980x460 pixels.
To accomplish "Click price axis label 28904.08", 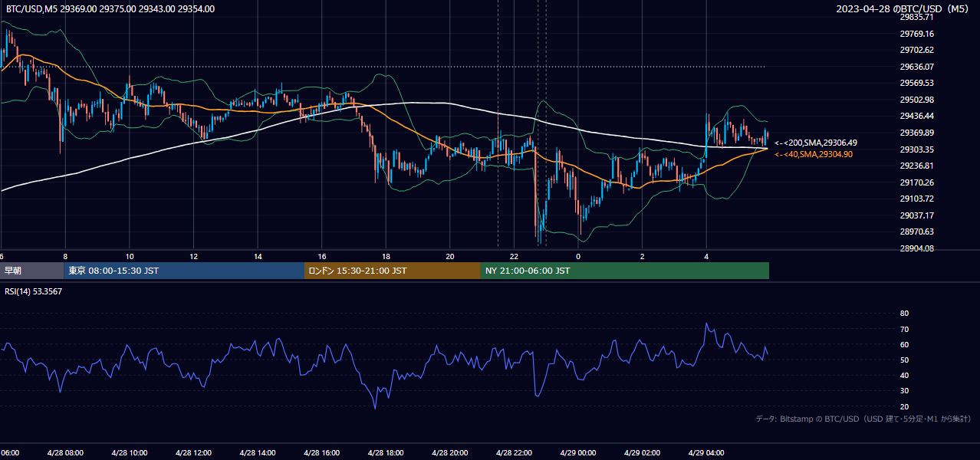I will (917, 248).
